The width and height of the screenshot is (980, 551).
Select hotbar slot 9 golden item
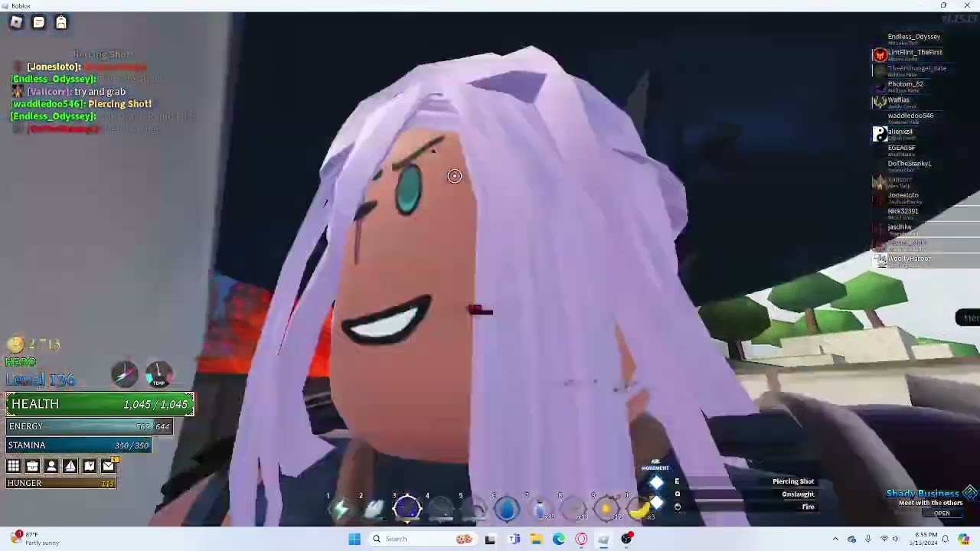[x=606, y=507]
